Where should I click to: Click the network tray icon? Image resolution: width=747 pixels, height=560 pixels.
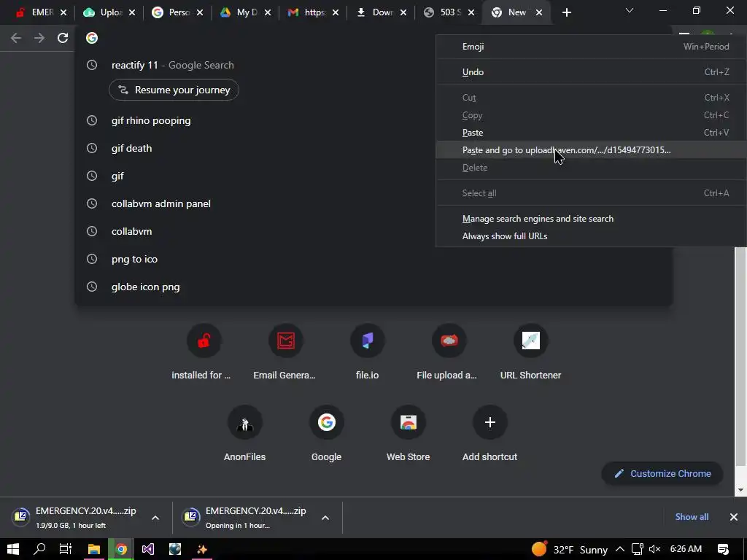point(638,549)
